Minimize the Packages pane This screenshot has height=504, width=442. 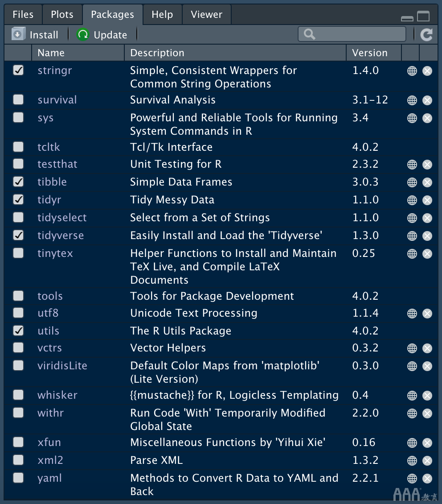[407, 19]
